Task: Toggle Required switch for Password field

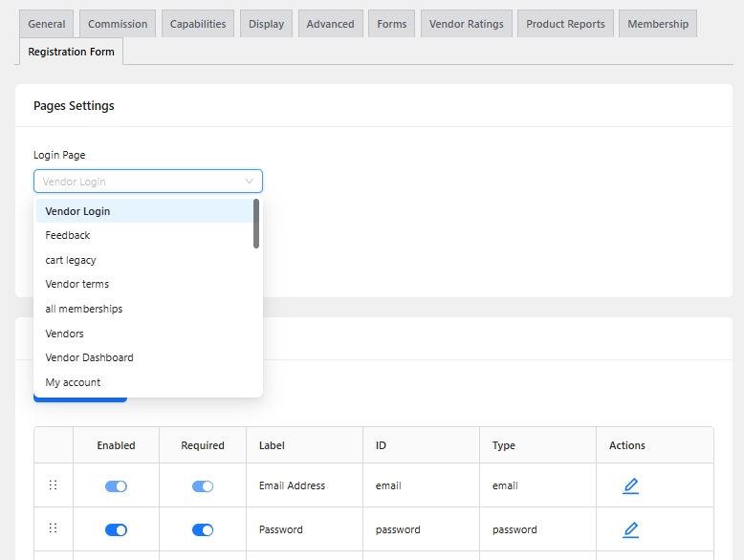Action: (203, 529)
